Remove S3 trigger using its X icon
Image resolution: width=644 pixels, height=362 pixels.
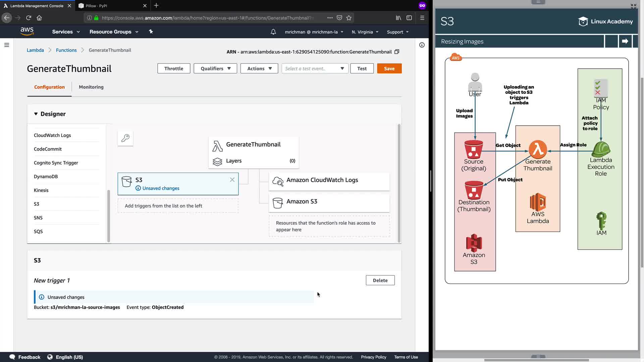(x=232, y=180)
